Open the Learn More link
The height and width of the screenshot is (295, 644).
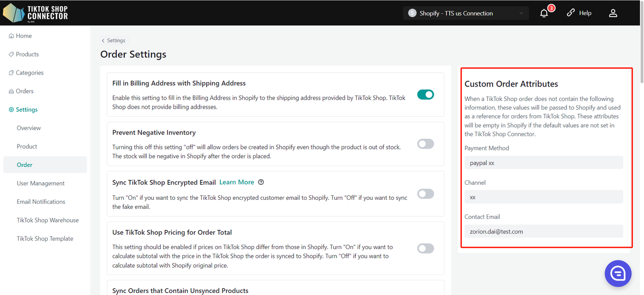pyautogui.click(x=236, y=182)
